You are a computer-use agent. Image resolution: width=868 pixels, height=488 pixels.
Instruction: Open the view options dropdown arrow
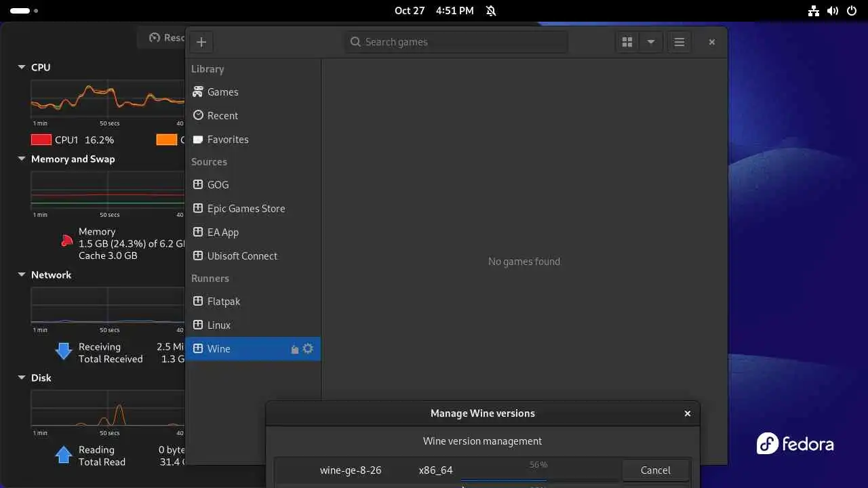651,42
